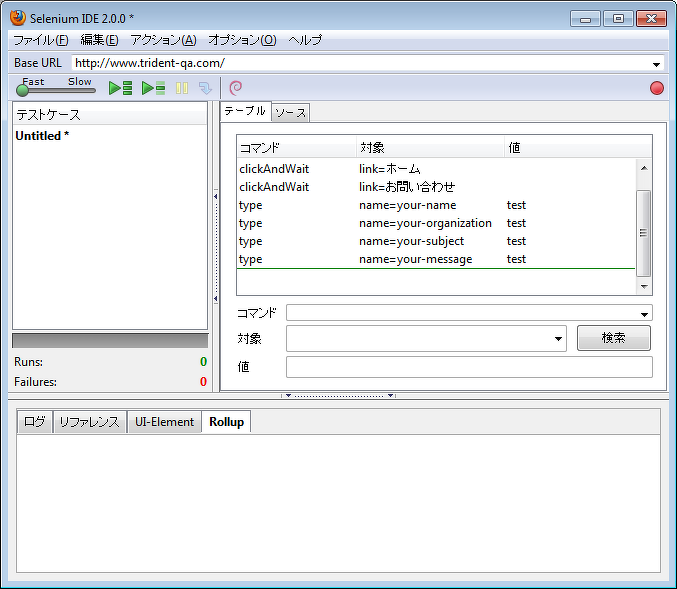Switch to the ログ tab
This screenshot has height=589, width=677.
tap(35, 422)
